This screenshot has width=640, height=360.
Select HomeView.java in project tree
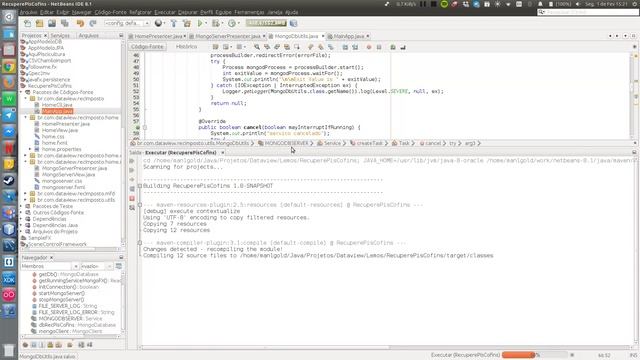[x=60, y=130]
